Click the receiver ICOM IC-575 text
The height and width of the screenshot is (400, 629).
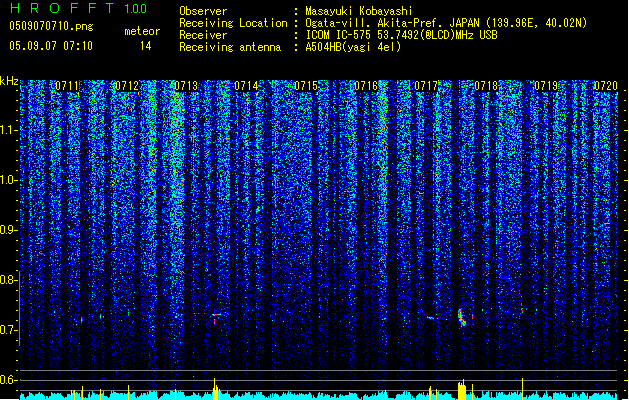[401, 35]
